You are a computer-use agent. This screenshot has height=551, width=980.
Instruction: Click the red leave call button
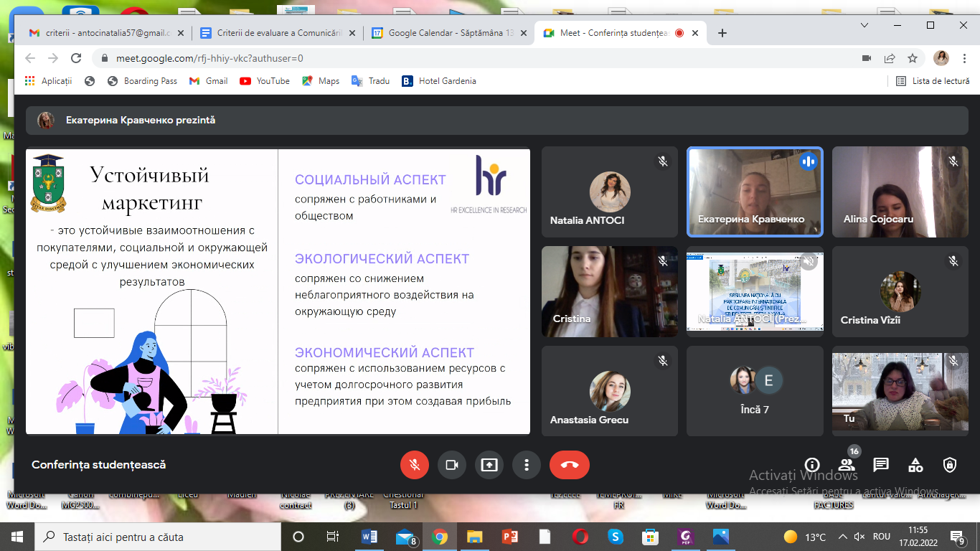point(570,465)
